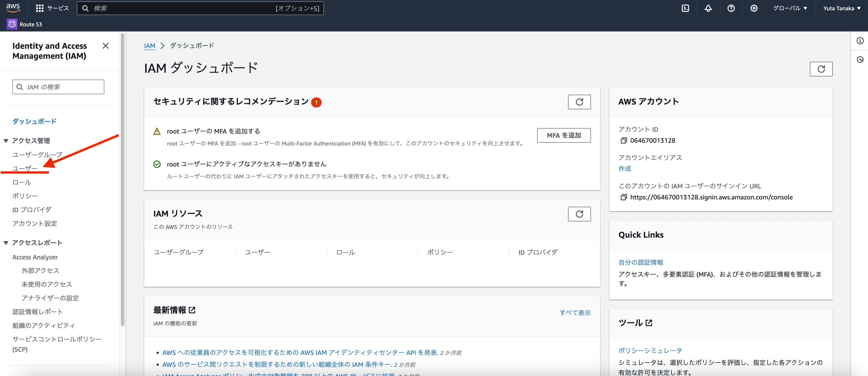This screenshot has height=376, width=868.
Task: Open the Services grid menu
Action: (x=52, y=8)
